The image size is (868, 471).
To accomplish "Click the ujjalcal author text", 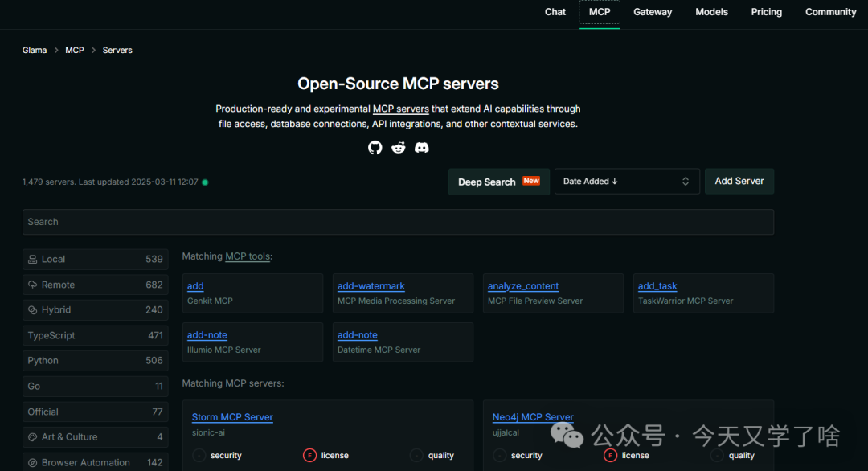I will point(506,432).
